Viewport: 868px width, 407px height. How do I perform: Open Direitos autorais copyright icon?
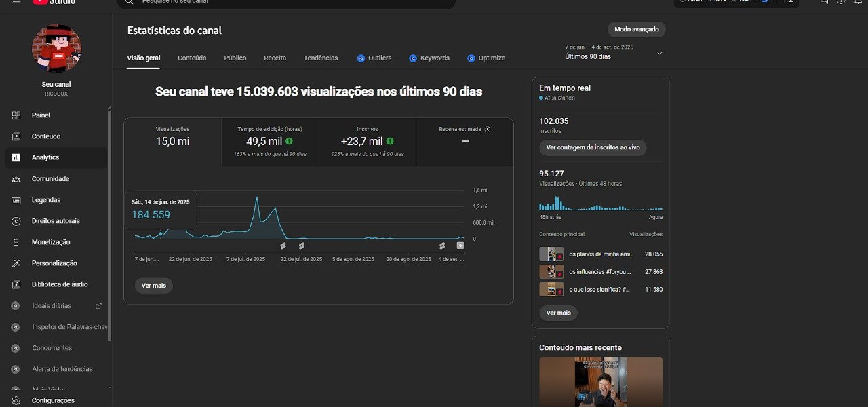tap(16, 221)
